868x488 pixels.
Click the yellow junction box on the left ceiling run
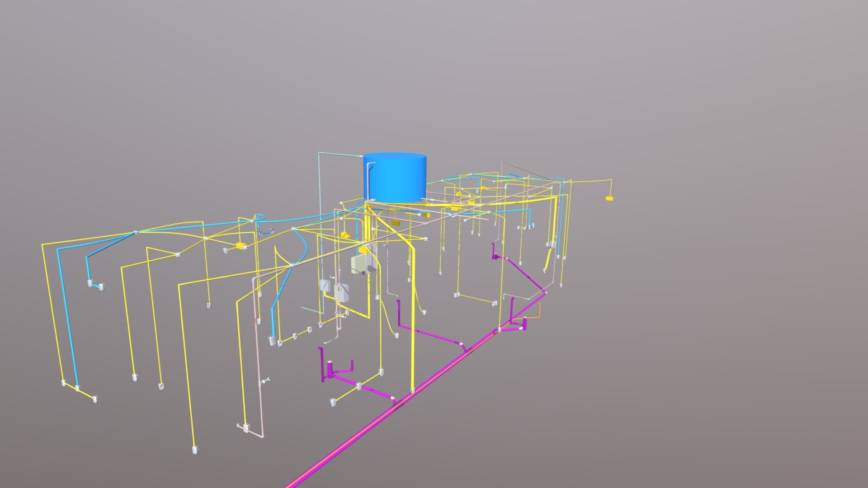pyautogui.click(x=241, y=245)
